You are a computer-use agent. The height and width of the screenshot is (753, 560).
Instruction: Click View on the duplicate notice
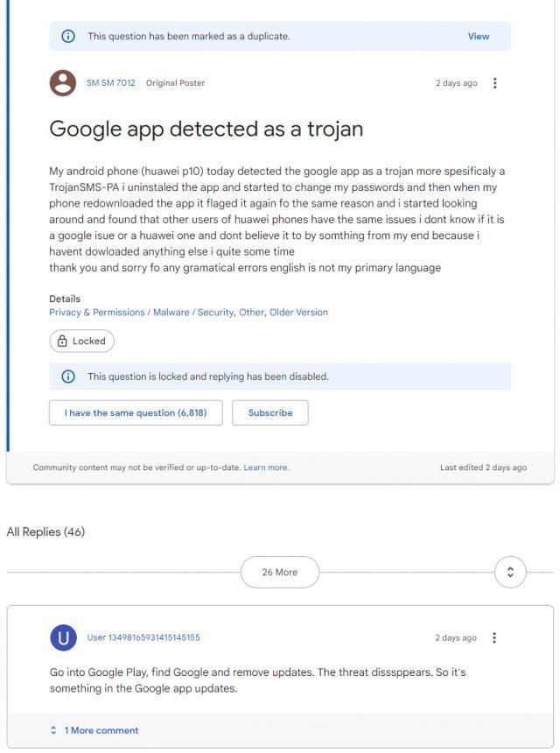478,36
